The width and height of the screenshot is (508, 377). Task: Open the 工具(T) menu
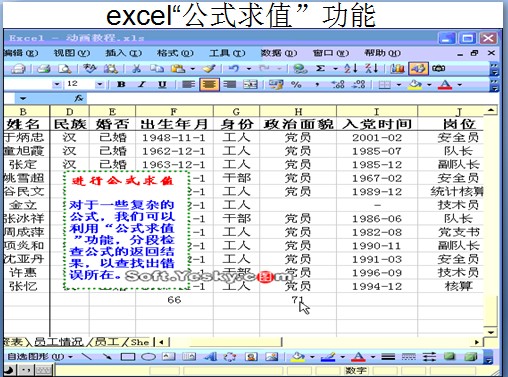pyautogui.click(x=227, y=53)
